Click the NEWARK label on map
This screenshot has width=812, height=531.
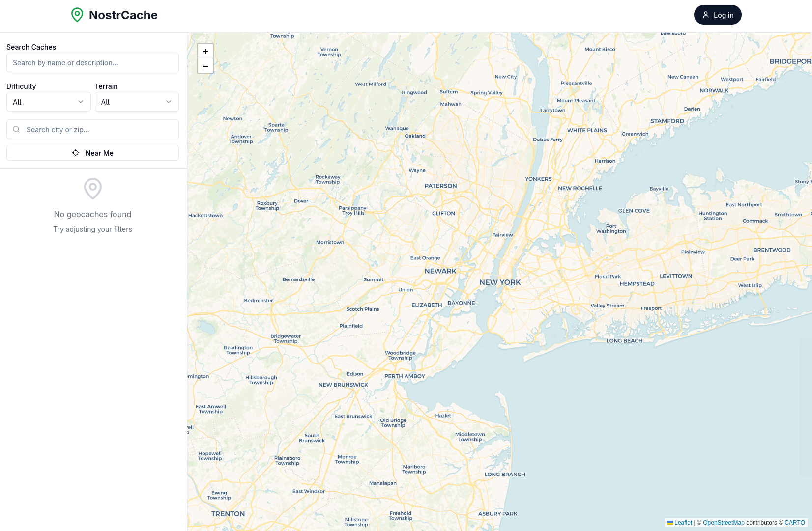pos(440,271)
